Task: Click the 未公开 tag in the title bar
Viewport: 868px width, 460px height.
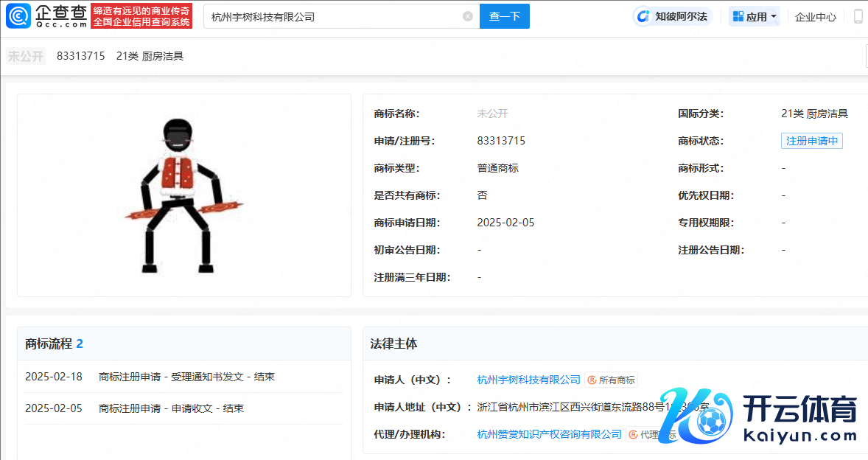Action: [x=26, y=56]
